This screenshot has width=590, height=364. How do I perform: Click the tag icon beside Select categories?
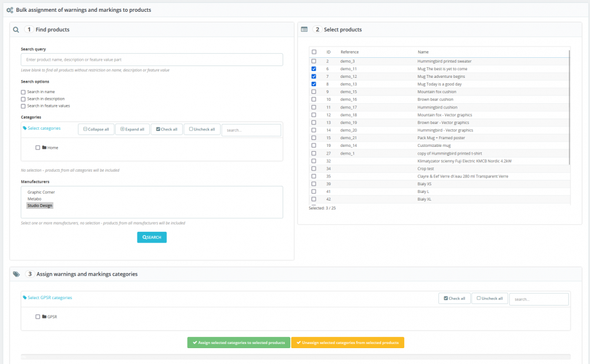pos(25,129)
